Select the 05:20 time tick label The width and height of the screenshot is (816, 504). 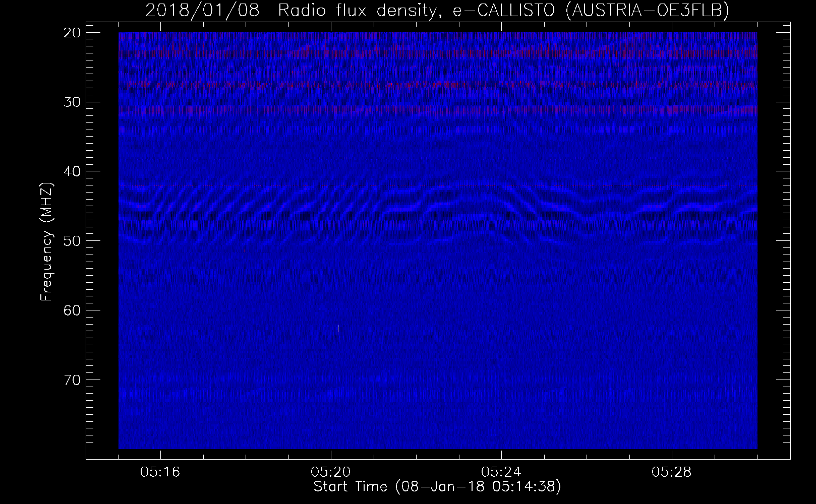331,472
